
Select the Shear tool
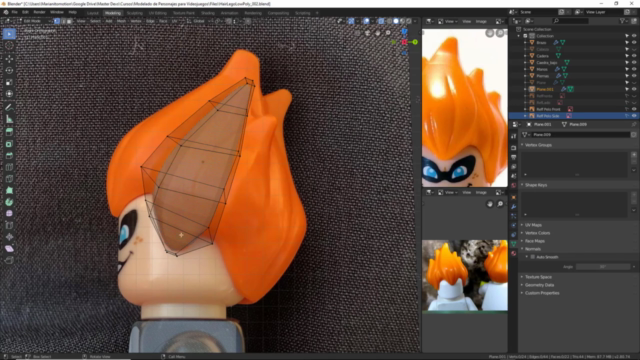point(9,249)
